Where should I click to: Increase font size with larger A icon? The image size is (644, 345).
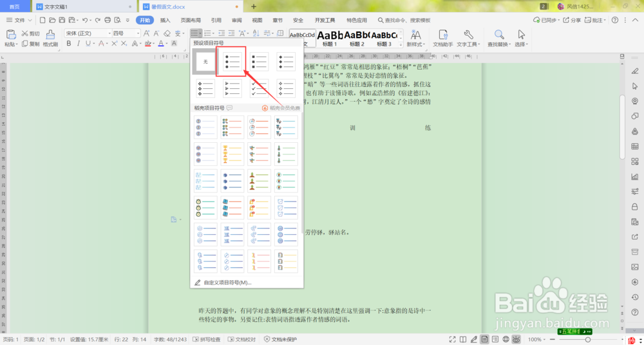point(147,33)
